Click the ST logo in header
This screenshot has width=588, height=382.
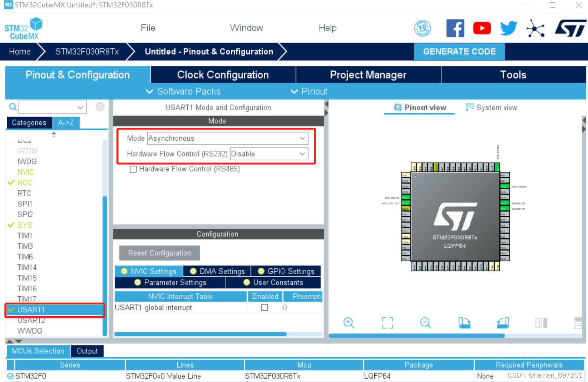[x=571, y=28]
